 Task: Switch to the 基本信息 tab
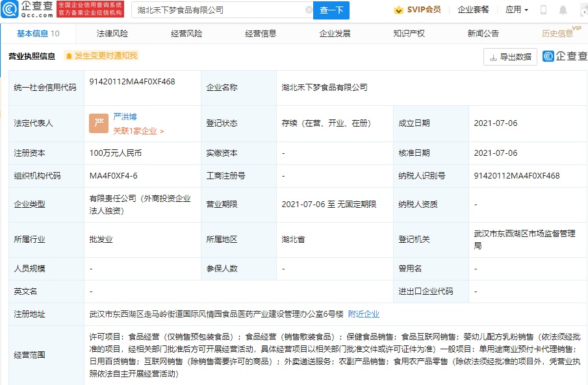pyautogui.click(x=38, y=34)
